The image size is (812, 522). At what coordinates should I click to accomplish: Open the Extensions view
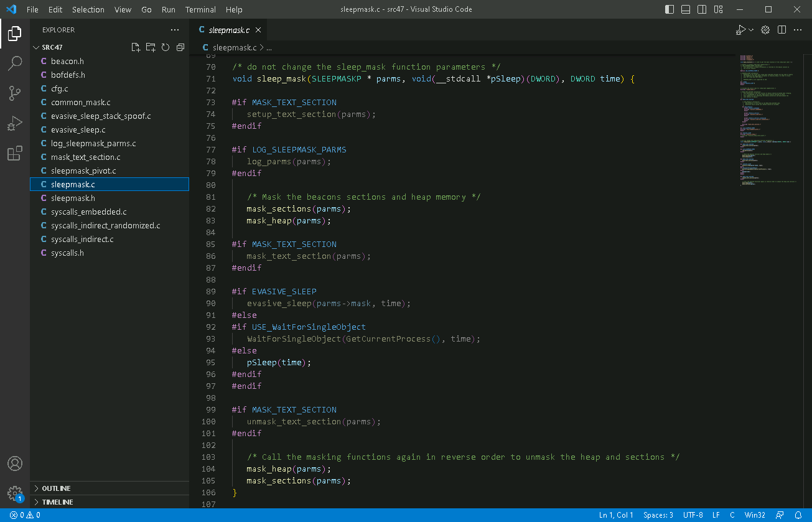click(x=15, y=154)
